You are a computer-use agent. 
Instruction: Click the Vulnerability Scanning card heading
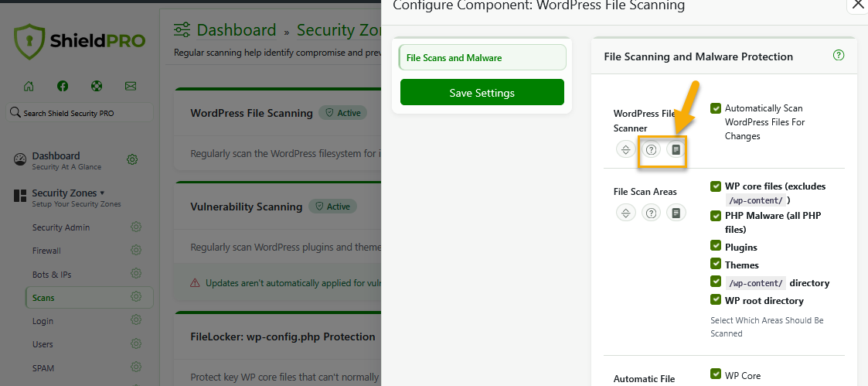pos(247,207)
